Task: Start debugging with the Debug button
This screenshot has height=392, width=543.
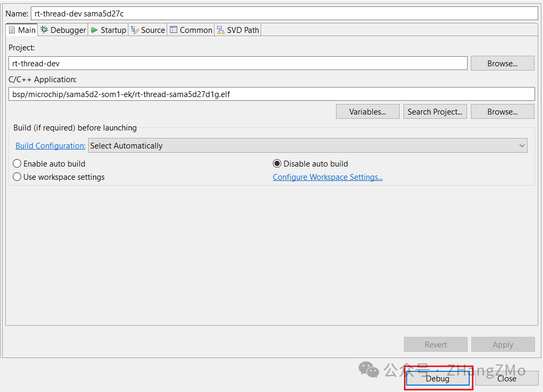Action: [438, 379]
